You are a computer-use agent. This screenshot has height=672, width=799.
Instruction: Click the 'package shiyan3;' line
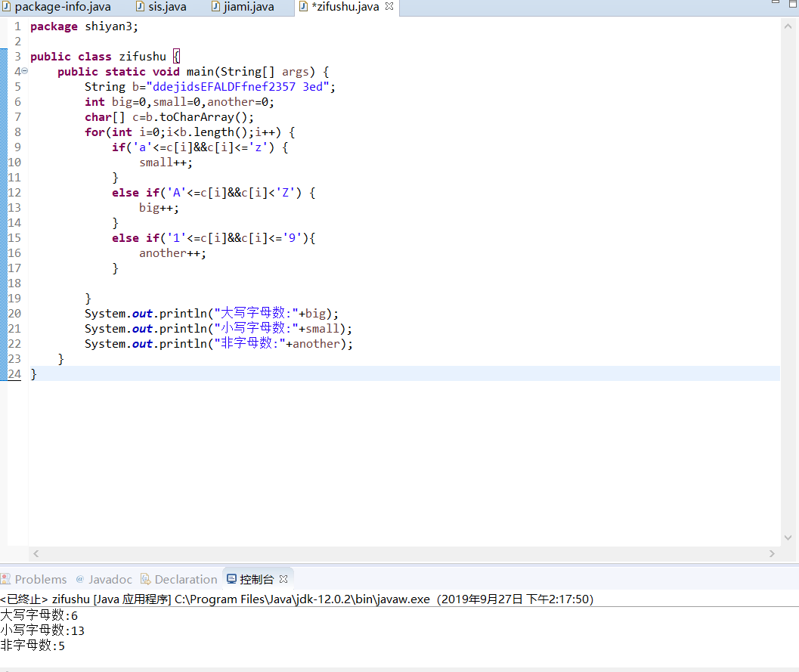pyautogui.click(x=84, y=26)
